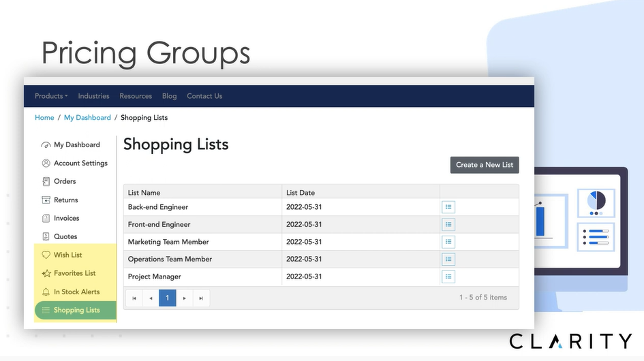Click the '1 - 5 of 5 items' text

pos(483,298)
